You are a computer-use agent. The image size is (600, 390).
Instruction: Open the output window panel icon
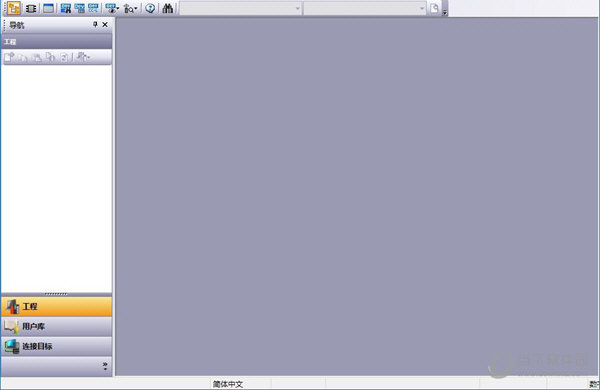pos(48,8)
